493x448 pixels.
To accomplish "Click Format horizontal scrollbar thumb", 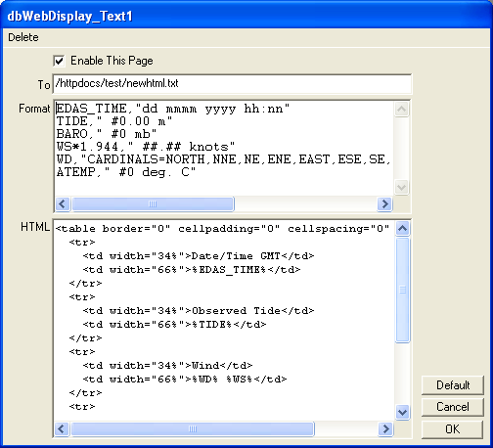I will pos(153,204).
